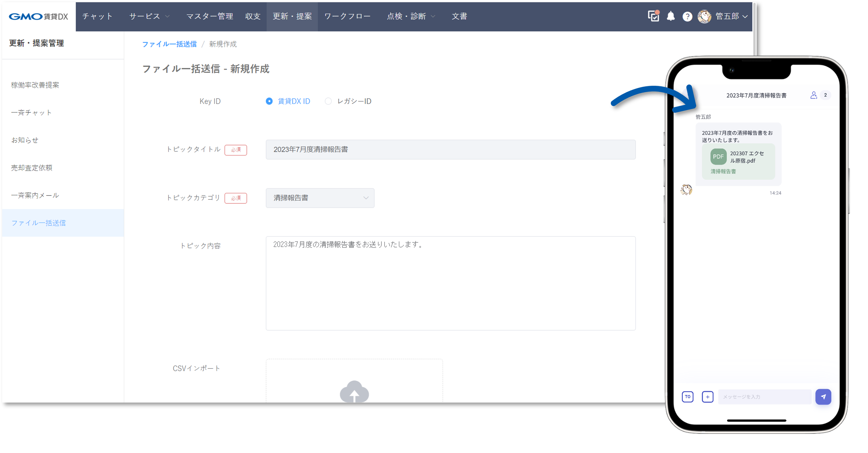The width and height of the screenshot is (868, 453).
Task: Open the トピックカテゴリ dropdown showing 清掃報告書
Action: pos(320,198)
